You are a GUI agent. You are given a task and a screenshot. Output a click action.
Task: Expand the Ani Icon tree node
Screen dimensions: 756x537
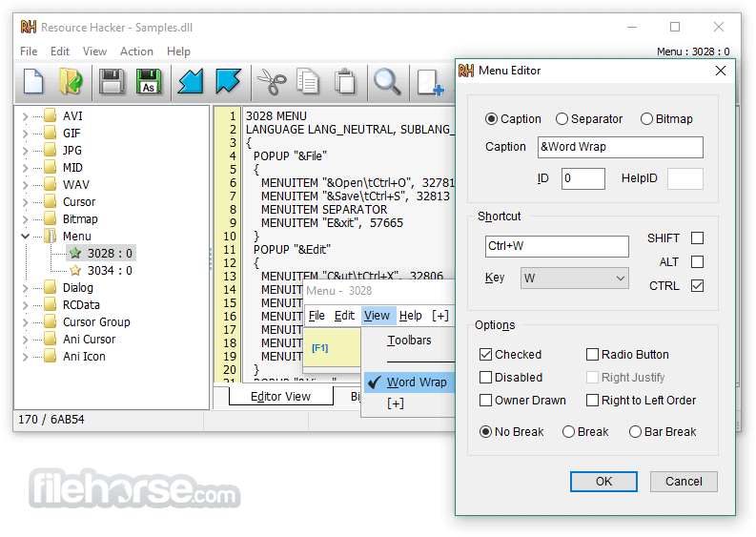(x=26, y=357)
